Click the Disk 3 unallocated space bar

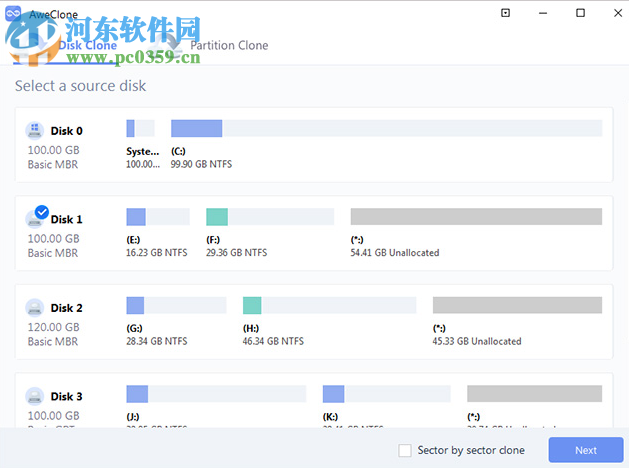point(534,394)
